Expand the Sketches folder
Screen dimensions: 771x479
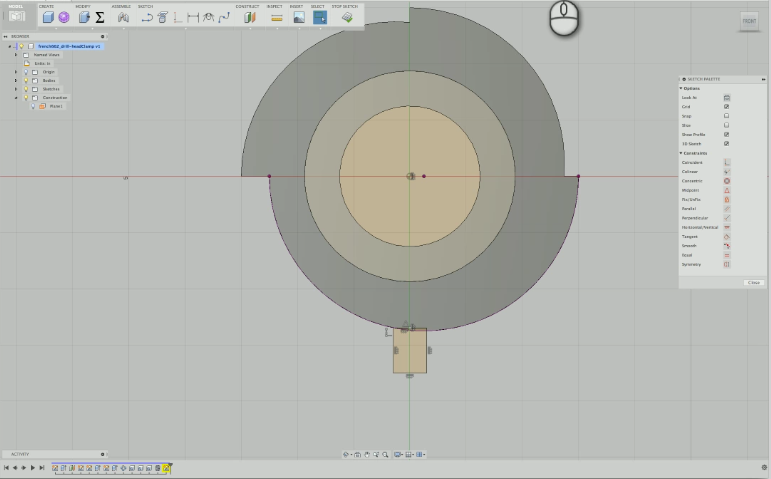(x=16, y=89)
